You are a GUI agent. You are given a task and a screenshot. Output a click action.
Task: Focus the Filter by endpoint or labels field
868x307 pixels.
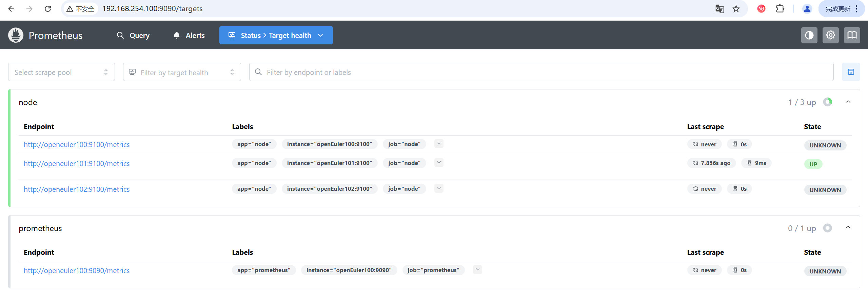pos(541,72)
